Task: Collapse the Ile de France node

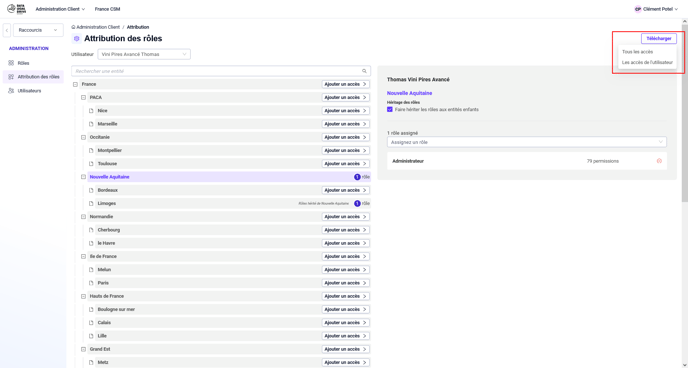Action: 83,257
